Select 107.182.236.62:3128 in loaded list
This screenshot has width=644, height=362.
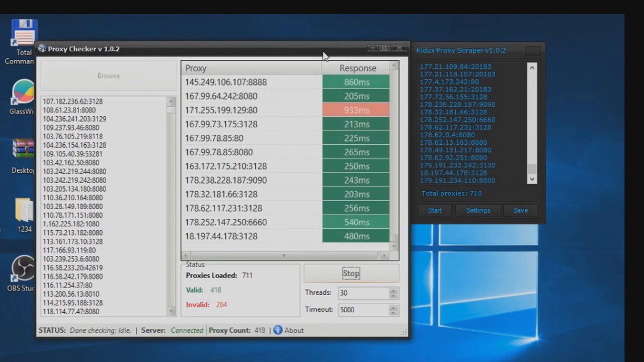pos(72,101)
